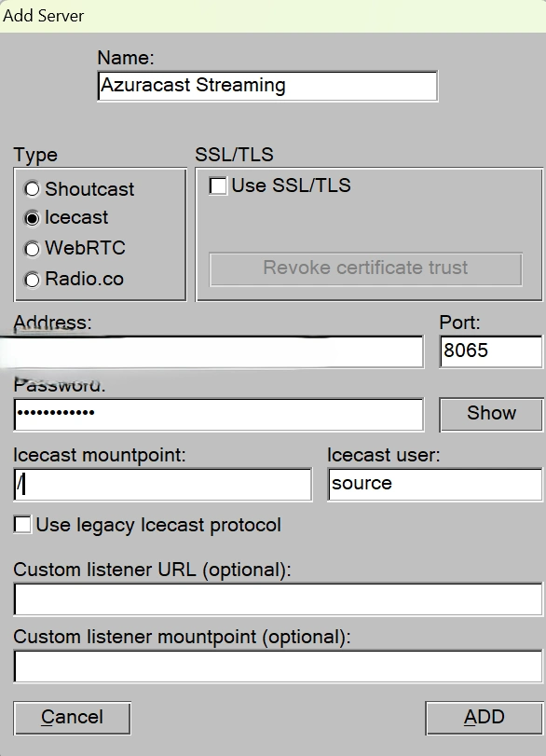
Task: Click the Custom listener URL (optional) label
Action: [x=152, y=570]
